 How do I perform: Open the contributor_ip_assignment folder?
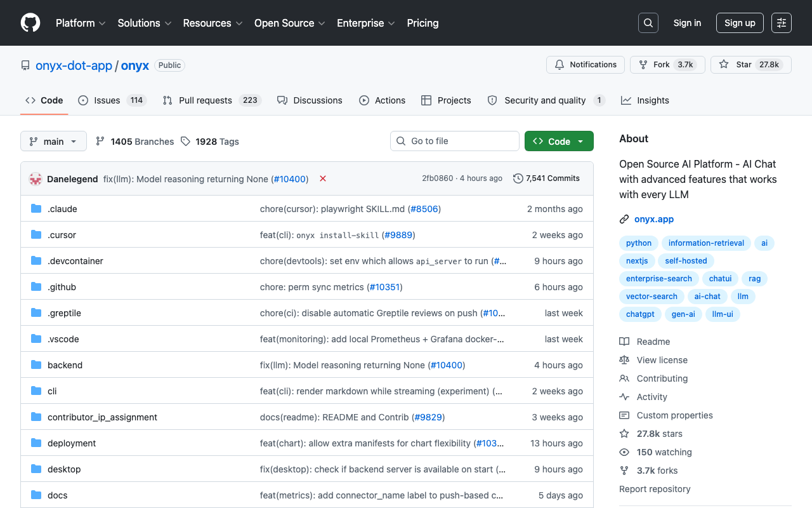point(102,417)
